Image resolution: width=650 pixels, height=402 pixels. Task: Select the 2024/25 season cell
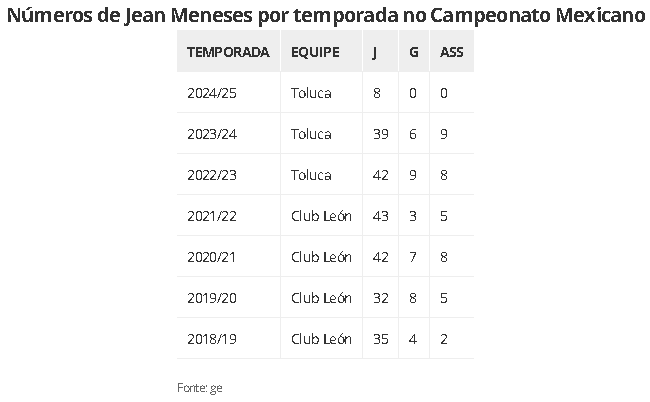(212, 93)
